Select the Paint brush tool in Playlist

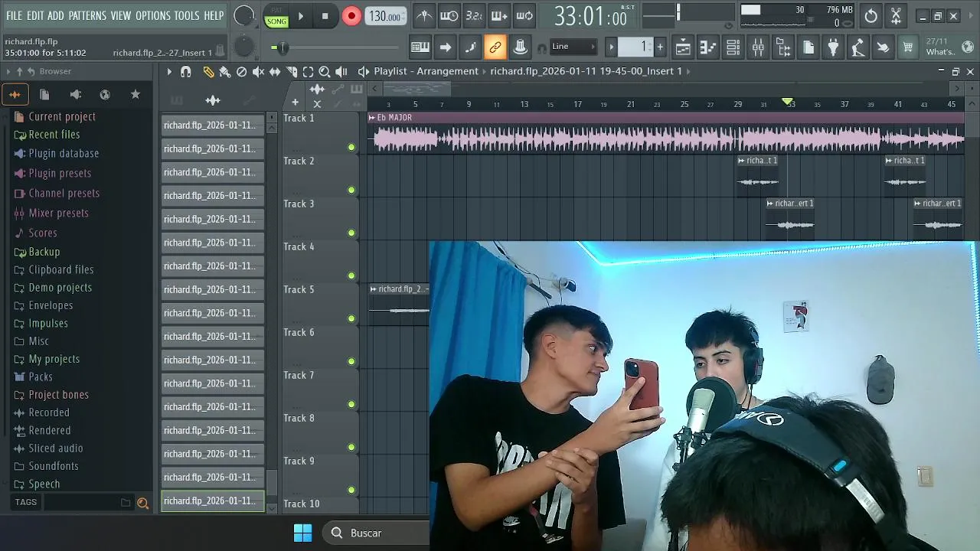click(x=225, y=71)
